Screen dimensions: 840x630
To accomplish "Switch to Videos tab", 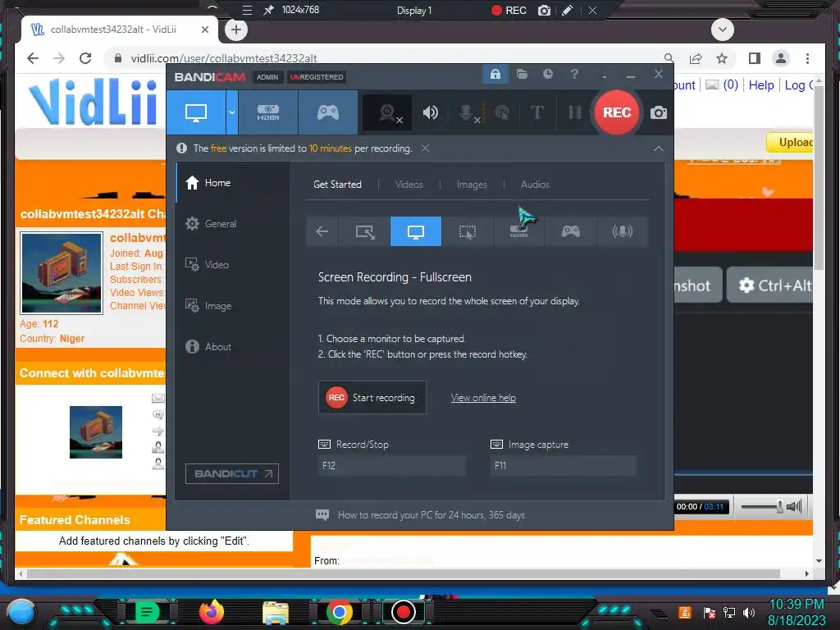I will click(409, 185).
